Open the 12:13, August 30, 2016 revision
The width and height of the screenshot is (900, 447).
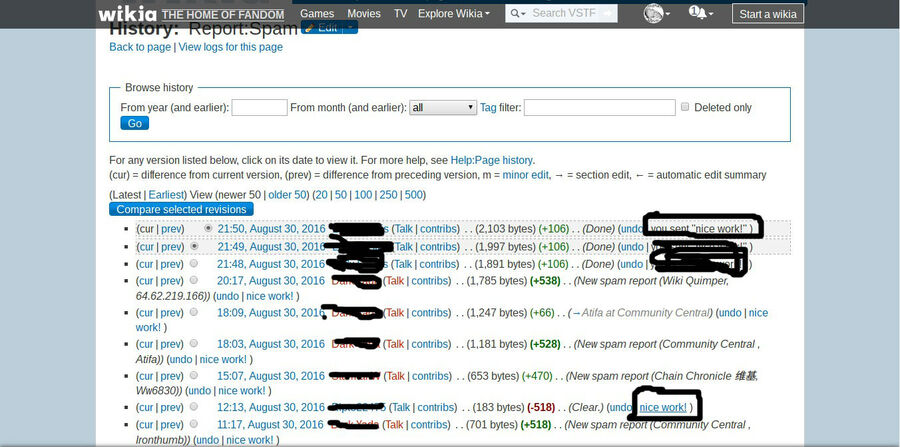[x=271, y=407]
